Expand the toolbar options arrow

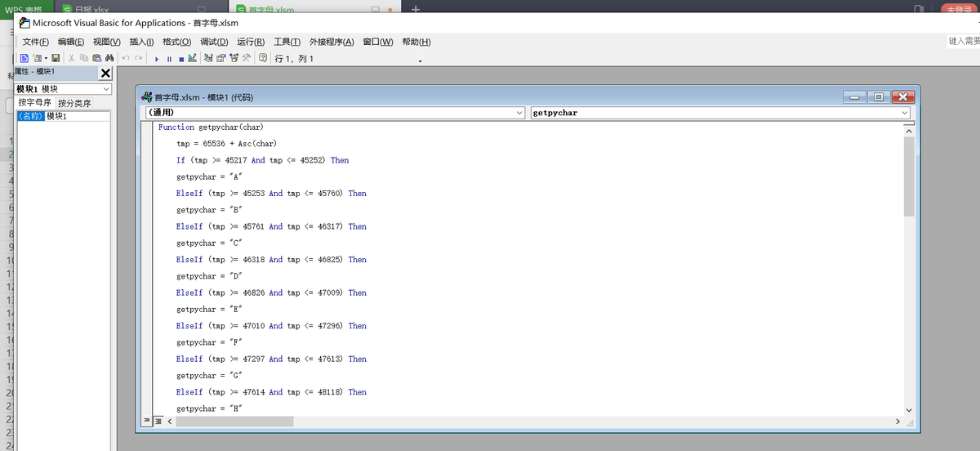pyautogui.click(x=420, y=61)
